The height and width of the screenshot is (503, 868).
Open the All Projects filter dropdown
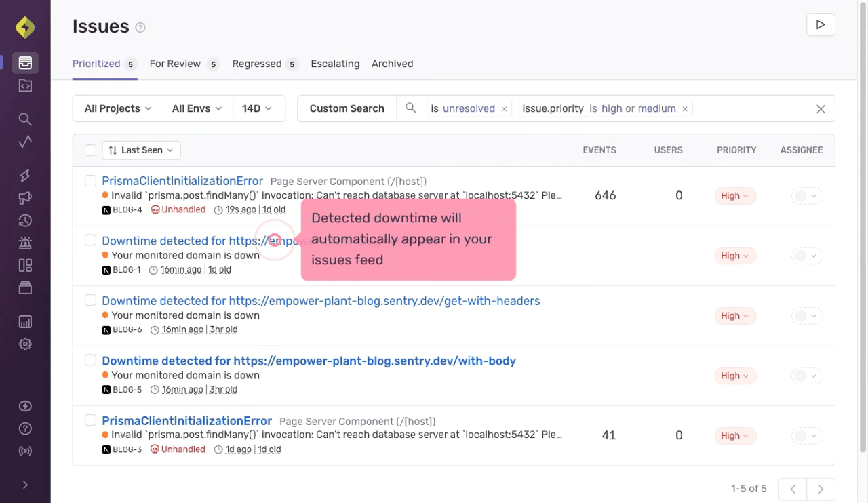coord(118,108)
